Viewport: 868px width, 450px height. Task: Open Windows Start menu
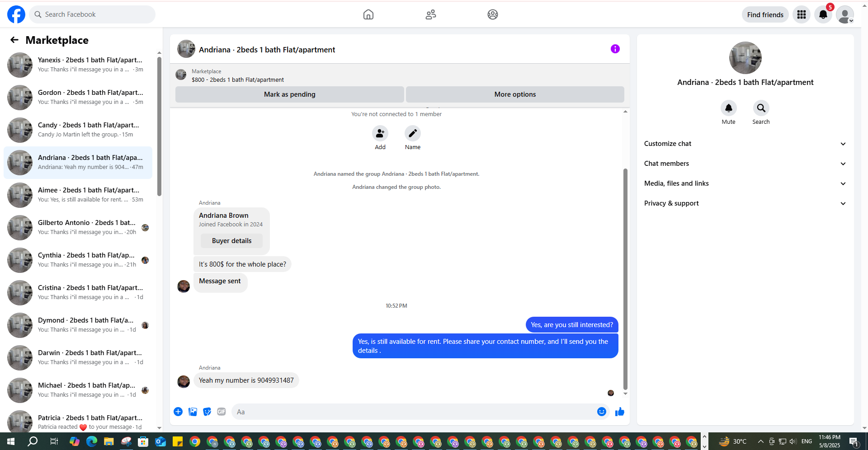(x=11, y=441)
